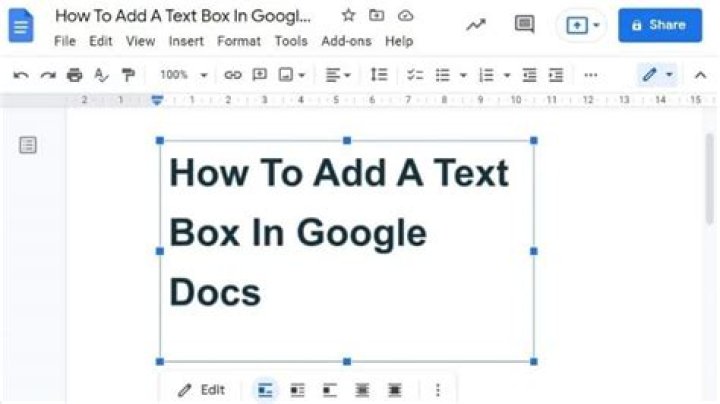Screen dimensions: 720x404
Task: Run spelling and grammar check
Action: [101, 75]
